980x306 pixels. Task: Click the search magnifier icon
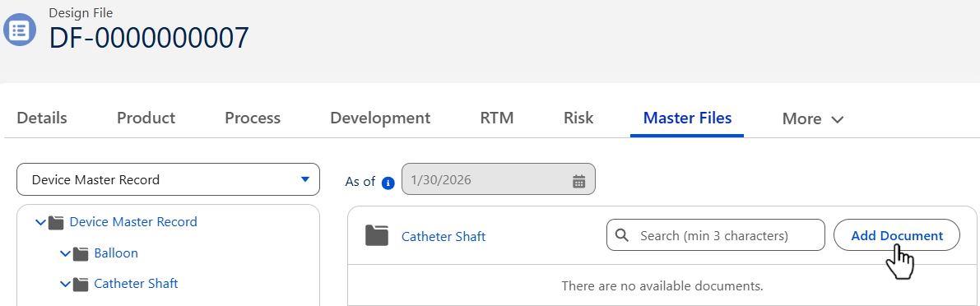(622, 235)
